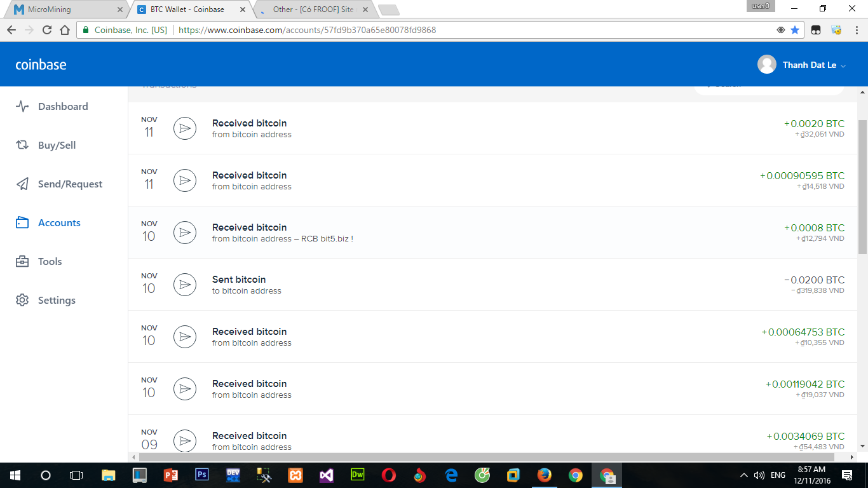Click the ₫14,518 VND value
Screen dimensions: 868x488
tap(821, 187)
